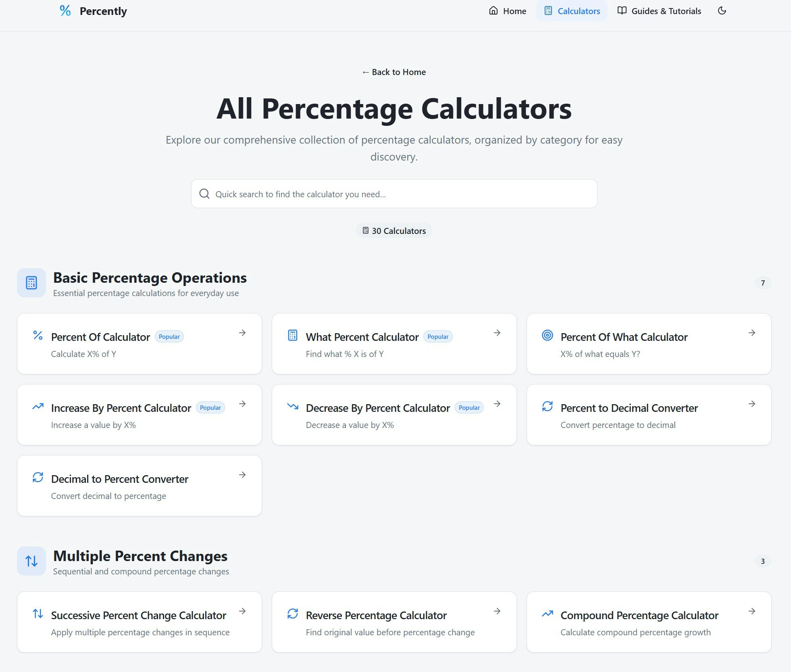Click the refresh icon on Percent to Decimal Converter
Screen dimensions: 791x672
coord(547,406)
